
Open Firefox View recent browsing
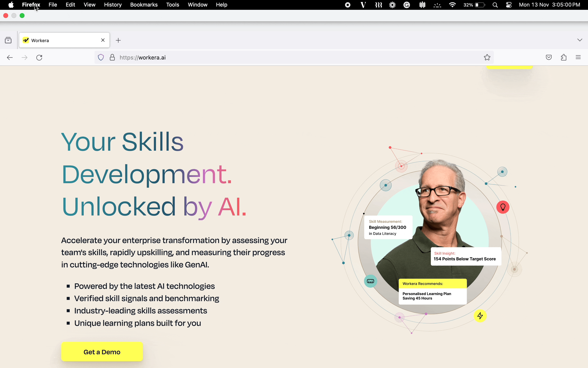pos(8,40)
